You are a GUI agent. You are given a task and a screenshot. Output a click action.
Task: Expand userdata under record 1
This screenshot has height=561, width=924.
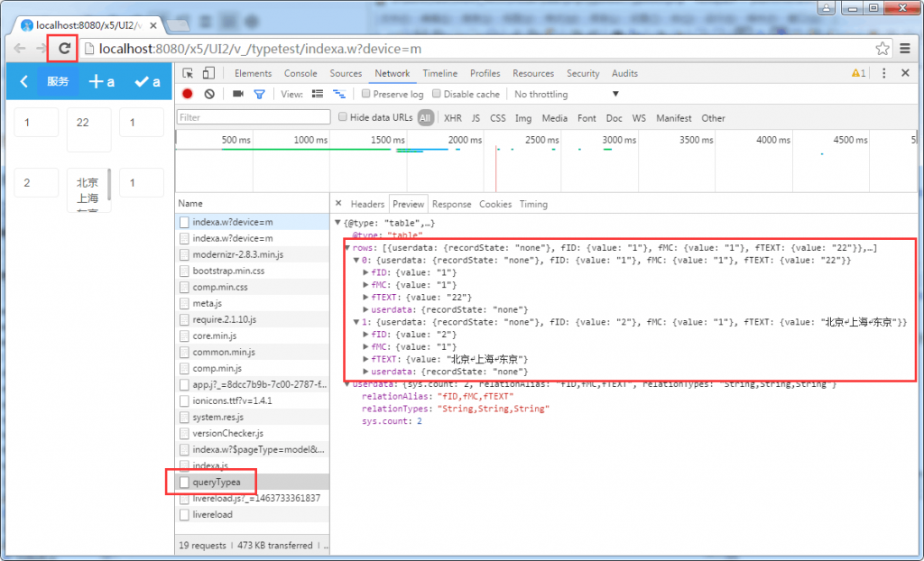point(365,371)
